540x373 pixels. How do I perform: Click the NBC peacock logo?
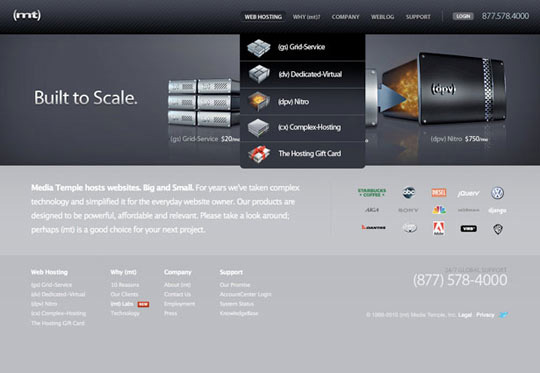tap(439, 210)
